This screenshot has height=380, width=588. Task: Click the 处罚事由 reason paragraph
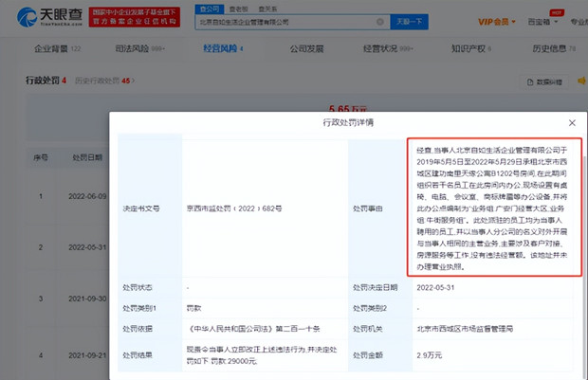491,208
